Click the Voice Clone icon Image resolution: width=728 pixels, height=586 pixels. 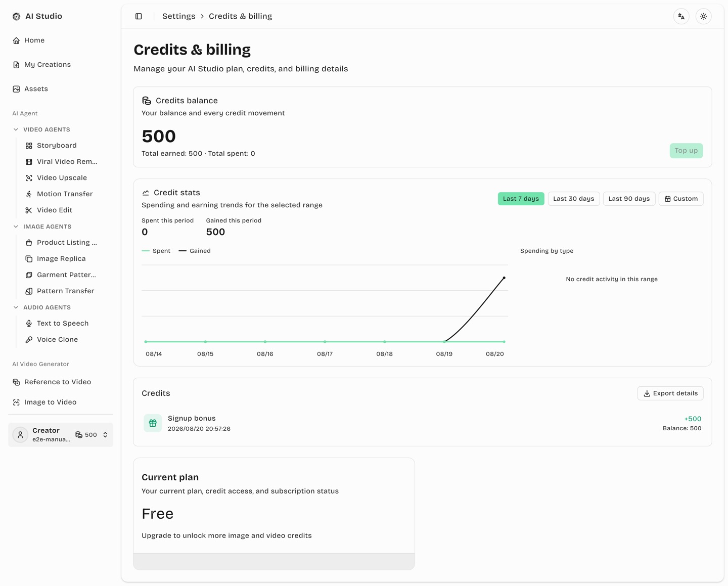pyautogui.click(x=29, y=340)
